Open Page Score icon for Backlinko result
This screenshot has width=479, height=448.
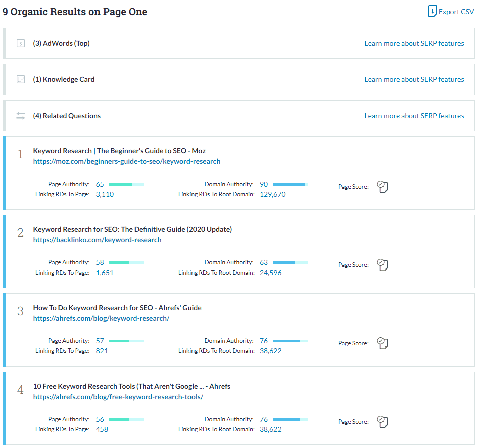382,265
